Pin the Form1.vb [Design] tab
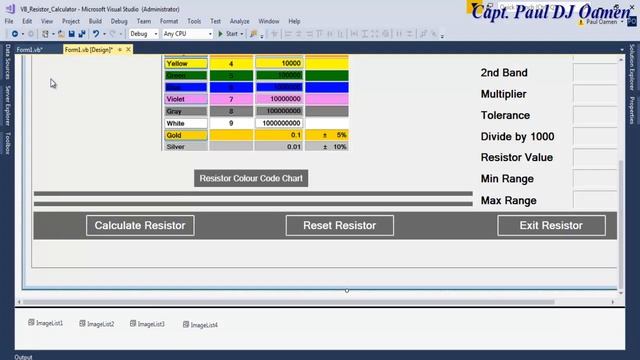The height and width of the screenshot is (360, 640). tap(120, 49)
